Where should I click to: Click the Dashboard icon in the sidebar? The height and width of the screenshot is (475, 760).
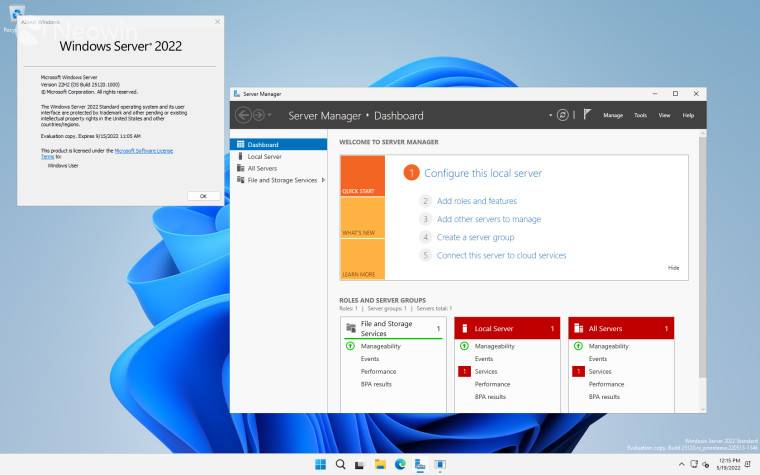tap(240, 144)
